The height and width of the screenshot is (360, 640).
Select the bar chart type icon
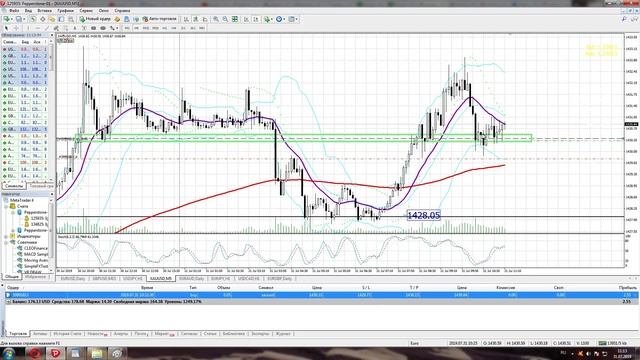(x=186, y=19)
